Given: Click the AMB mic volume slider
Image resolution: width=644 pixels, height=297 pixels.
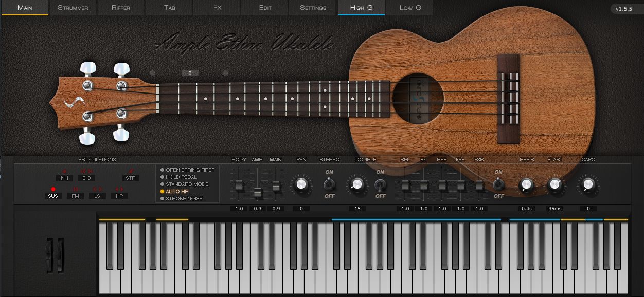Looking at the screenshot, I should pos(257,193).
